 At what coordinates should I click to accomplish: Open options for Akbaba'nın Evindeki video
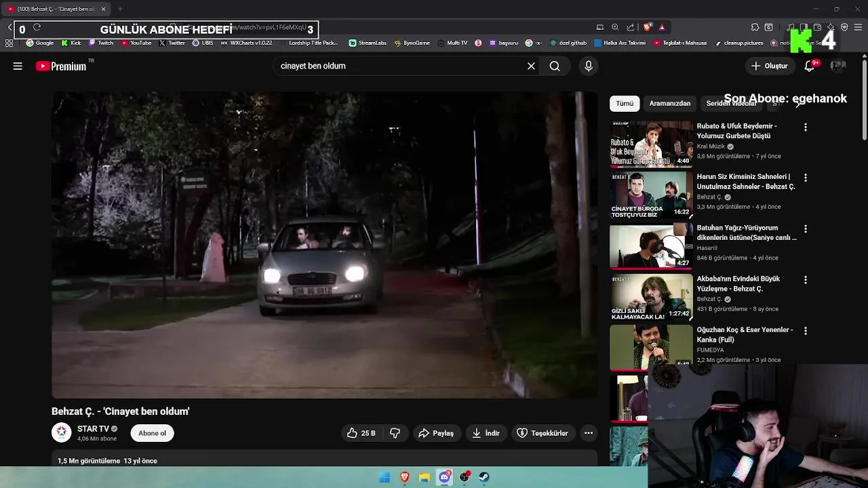pyautogui.click(x=806, y=279)
